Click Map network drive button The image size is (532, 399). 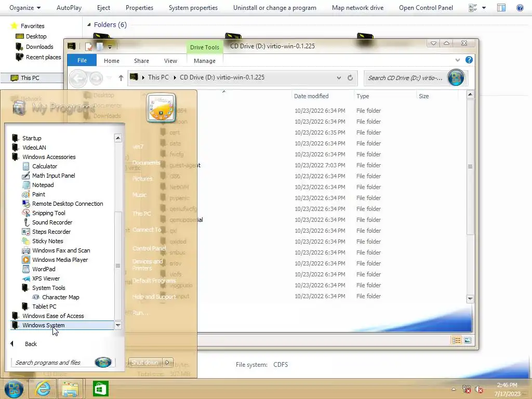(357, 7)
